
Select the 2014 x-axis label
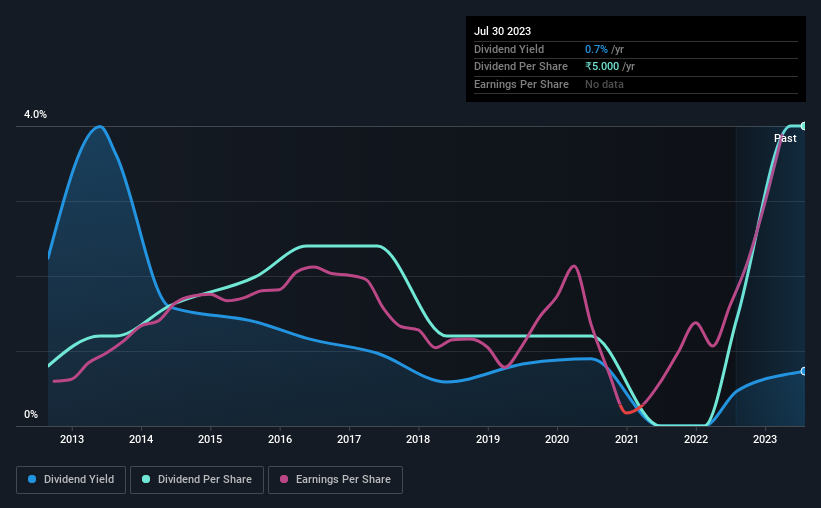point(141,439)
